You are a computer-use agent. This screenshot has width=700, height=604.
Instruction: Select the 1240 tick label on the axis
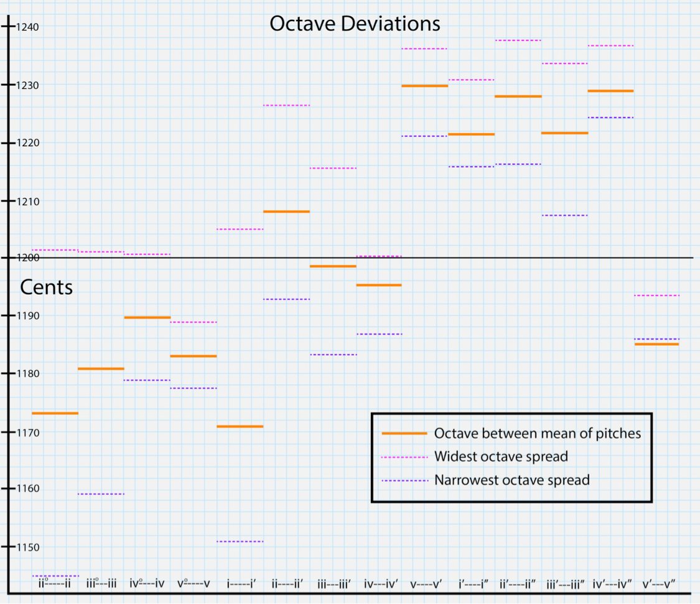pos(27,27)
